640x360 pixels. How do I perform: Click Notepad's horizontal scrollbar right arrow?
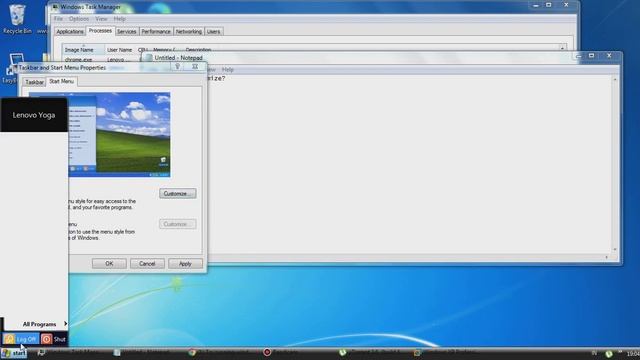pyautogui.click(x=607, y=257)
